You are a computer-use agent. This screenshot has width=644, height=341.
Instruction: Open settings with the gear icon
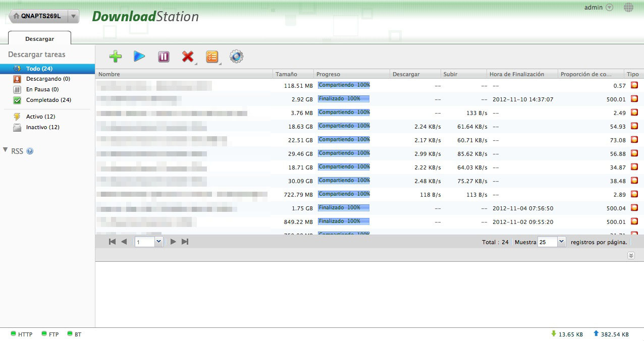tap(236, 56)
